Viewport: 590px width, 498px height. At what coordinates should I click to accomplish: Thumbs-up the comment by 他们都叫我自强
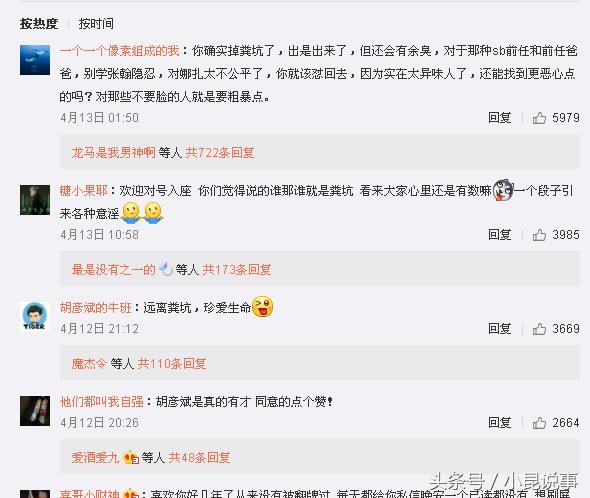[x=539, y=423]
